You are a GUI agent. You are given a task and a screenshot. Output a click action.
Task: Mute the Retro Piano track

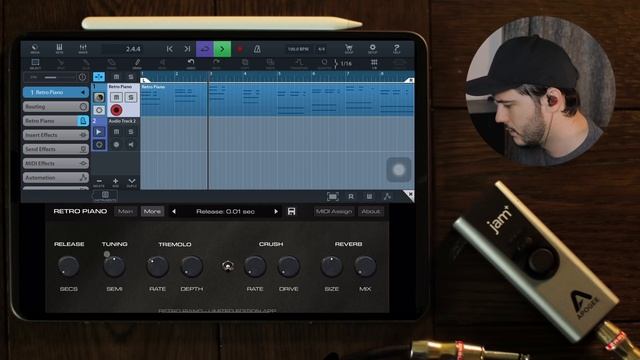pos(116,97)
